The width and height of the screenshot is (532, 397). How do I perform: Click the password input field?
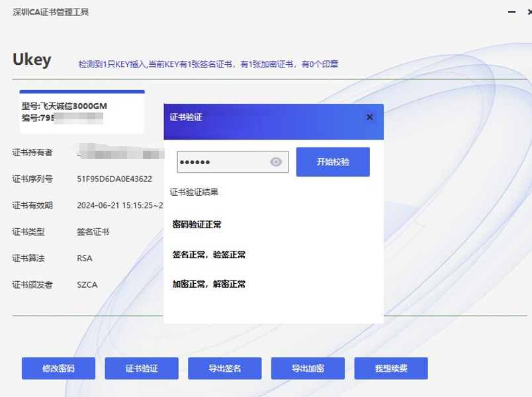[222, 162]
